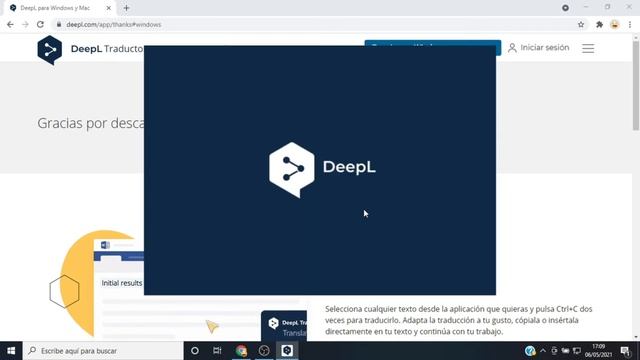Click 'Gracias por desca' heading text
The height and width of the screenshot is (360, 640).
tap(91, 123)
